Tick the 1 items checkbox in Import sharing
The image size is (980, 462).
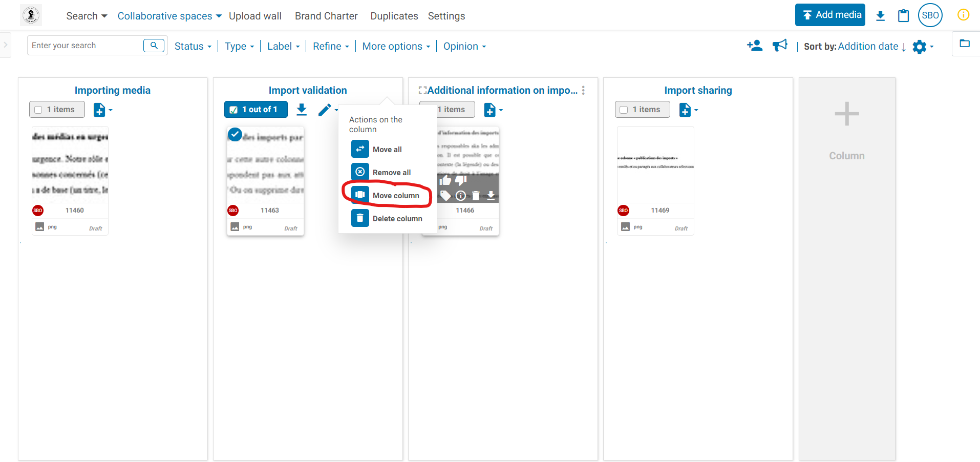[x=624, y=110]
